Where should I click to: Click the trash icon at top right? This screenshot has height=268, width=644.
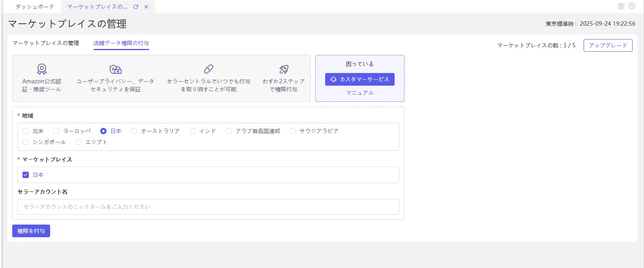tap(621, 6)
